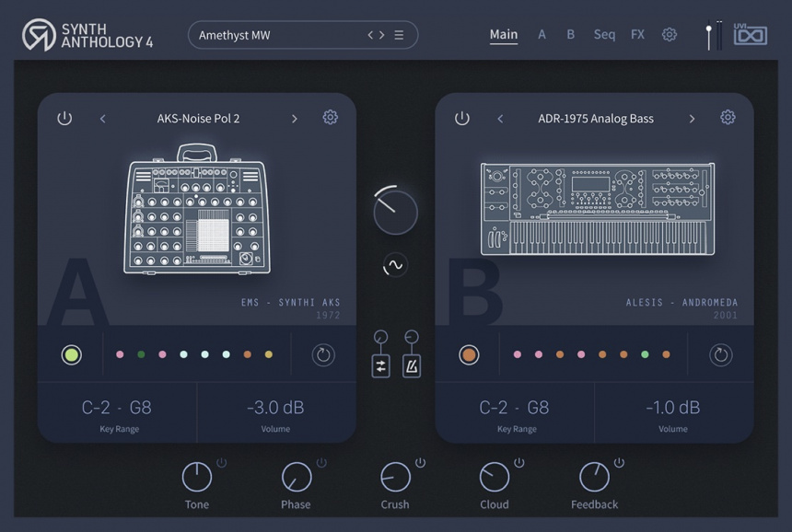Click small knob above the swap arrows icon
Screen dimensions: 792x532
click(381, 337)
